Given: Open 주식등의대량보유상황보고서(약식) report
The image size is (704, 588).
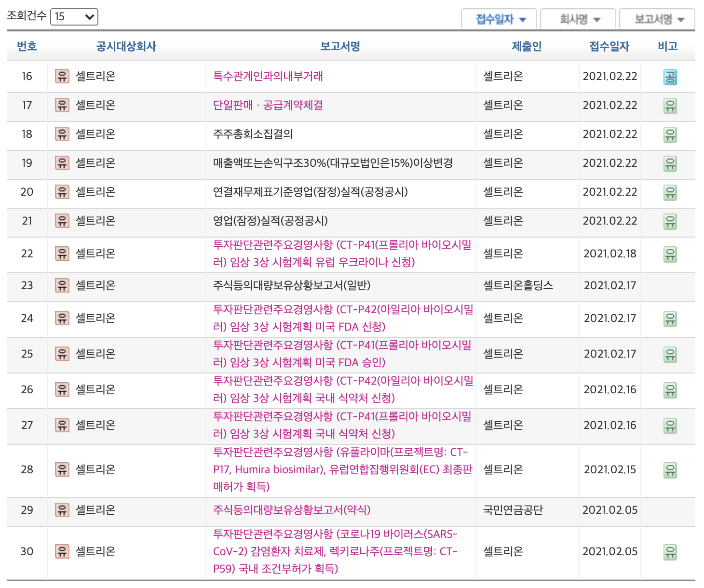Looking at the screenshot, I should 292,510.
